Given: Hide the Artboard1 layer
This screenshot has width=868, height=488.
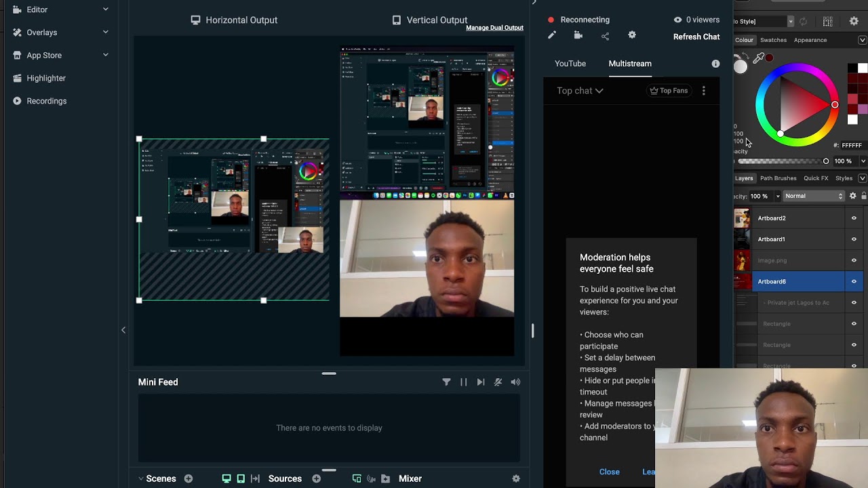Looking at the screenshot, I should tap(854, 239).
